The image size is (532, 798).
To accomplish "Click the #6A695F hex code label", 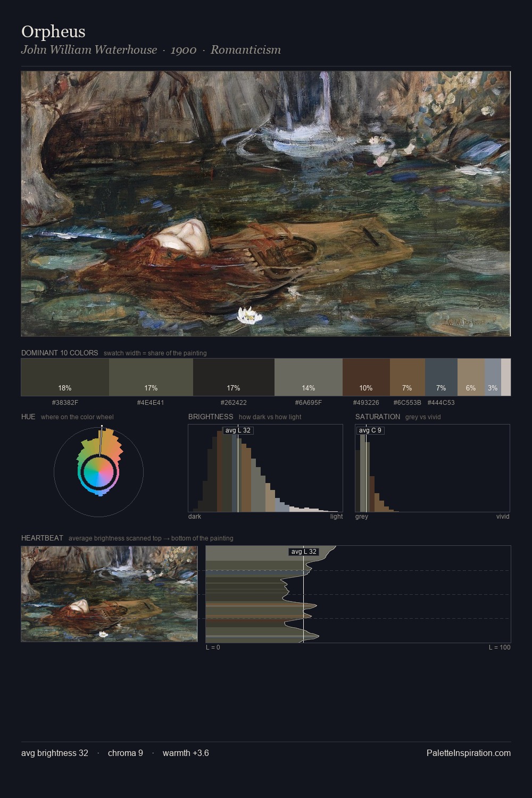I will [x=308, y=403].
